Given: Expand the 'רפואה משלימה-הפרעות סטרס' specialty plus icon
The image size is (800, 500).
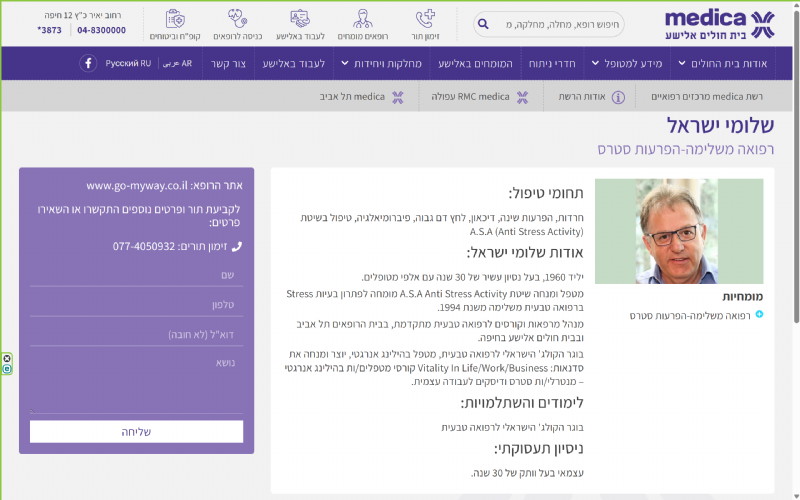Looking at the screenshot, I should pos(759,315).
